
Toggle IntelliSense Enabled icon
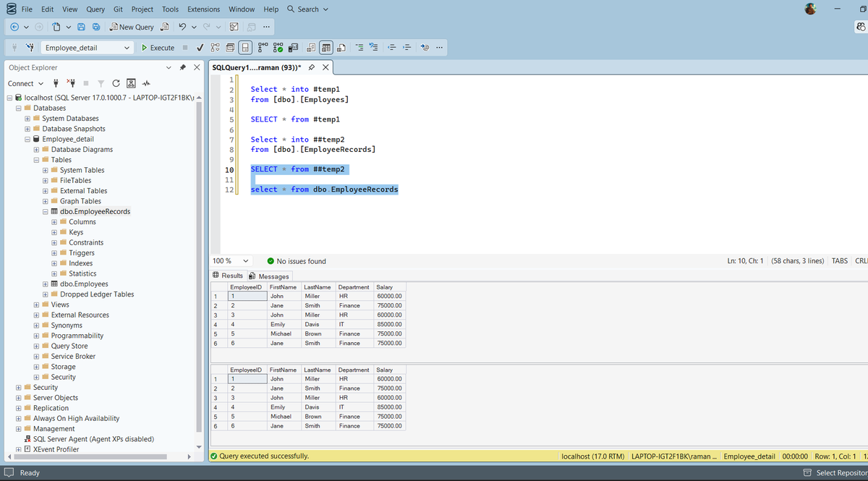[x=245, y=48]
